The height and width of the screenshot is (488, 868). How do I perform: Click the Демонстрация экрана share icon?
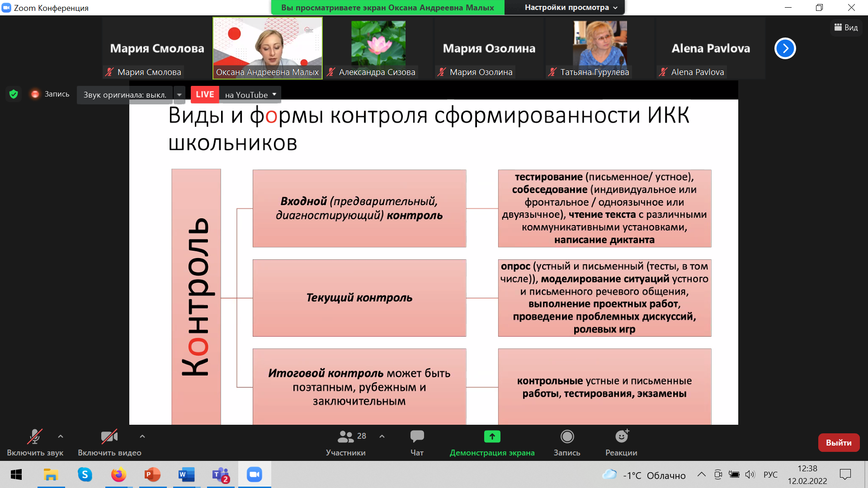(492, 436)
